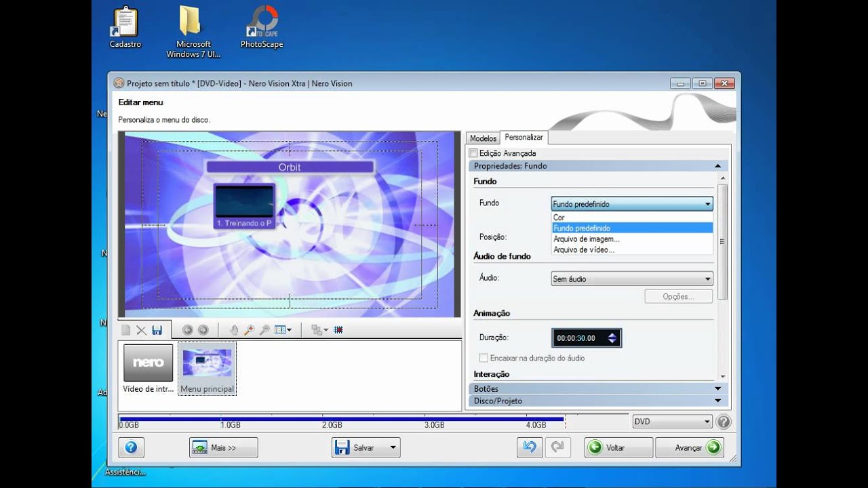The height and width of the screenshot is (488, 868).
Task: Choose Arquivo de vídeo... option
Action: point(632,249)
